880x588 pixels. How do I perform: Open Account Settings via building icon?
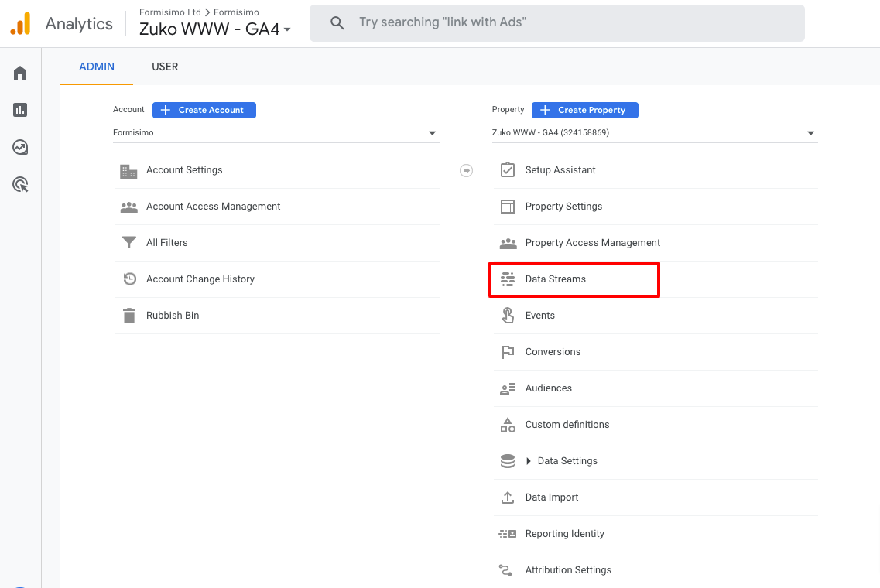click(129, 169)
